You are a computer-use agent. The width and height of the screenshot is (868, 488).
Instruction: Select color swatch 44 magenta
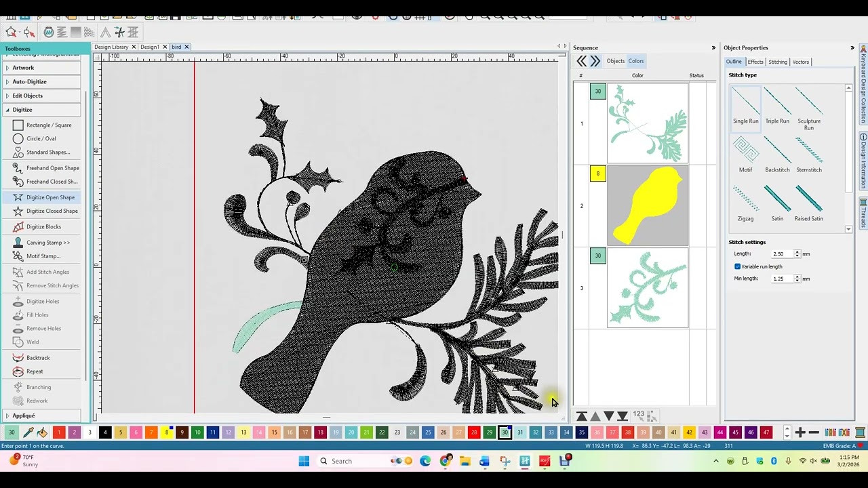pyautogui.click(x=720, y=432)
